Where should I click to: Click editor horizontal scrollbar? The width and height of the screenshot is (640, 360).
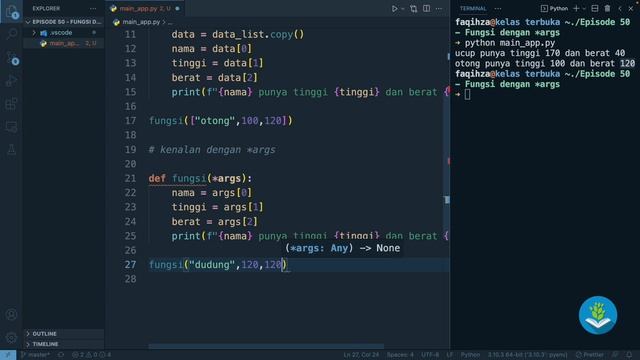[266, 347]
